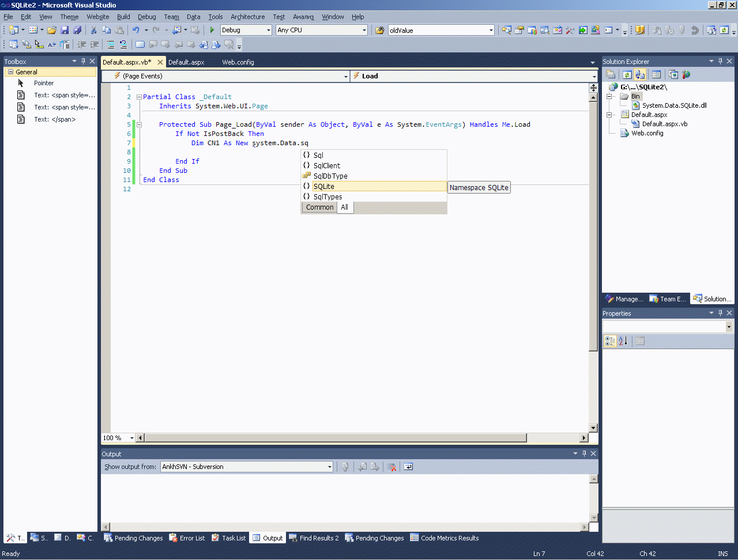738x560 pixels.
Task: Toggle Nest Related Files in Solution Explorer
Action: click(x=640, y=74)
